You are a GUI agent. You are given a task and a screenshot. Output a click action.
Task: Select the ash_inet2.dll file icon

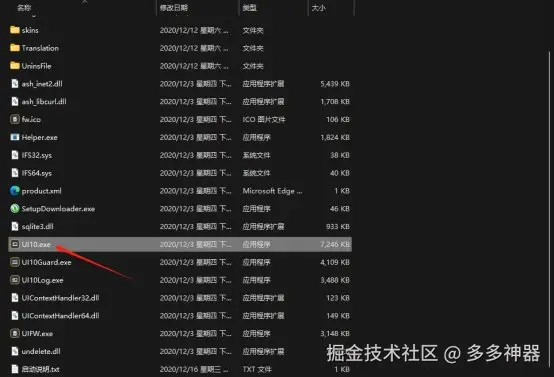[x=14, y=83]
